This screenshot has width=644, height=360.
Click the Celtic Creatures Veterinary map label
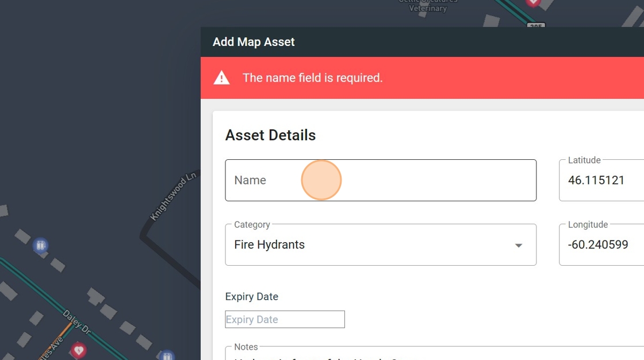coord(428,6)
